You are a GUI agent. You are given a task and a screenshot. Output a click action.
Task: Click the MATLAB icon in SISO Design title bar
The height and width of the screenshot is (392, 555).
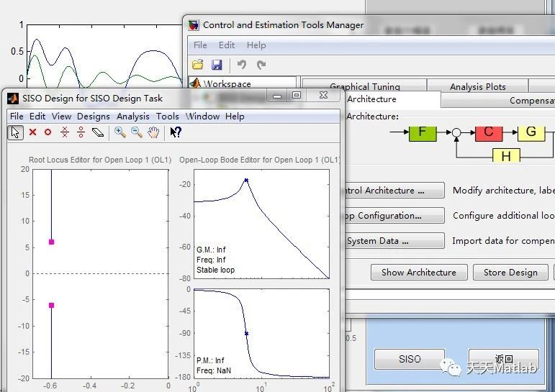[13, 99]
